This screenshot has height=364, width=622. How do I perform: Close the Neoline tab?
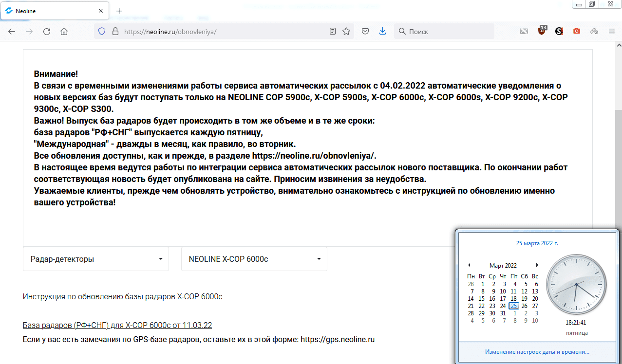(101, 11)
